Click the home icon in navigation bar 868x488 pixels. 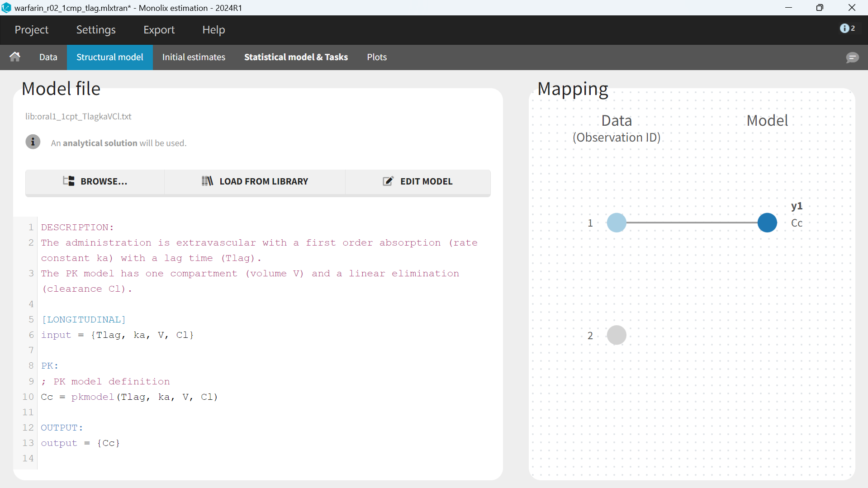(15, 57)
